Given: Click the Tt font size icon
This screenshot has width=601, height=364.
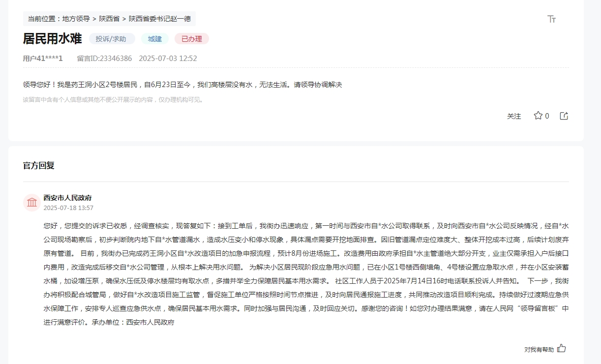Looking at the screenshot, I should pyautogui.click(x=551, y=19).
